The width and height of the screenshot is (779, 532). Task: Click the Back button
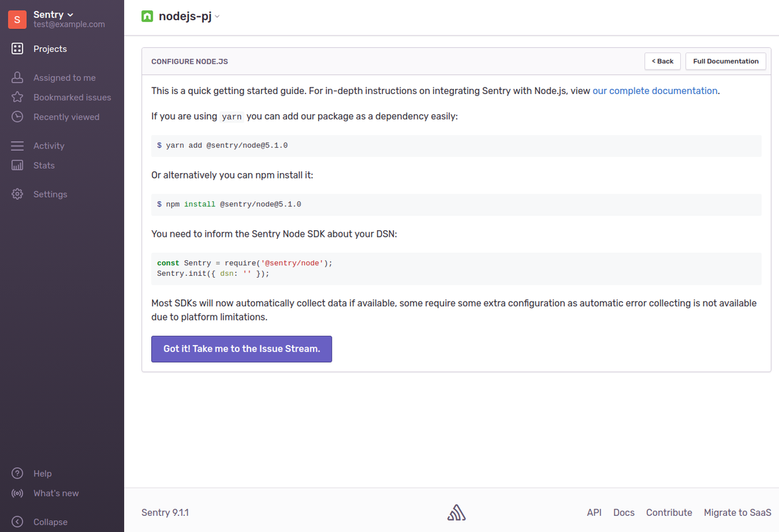(x=663, y=61)
